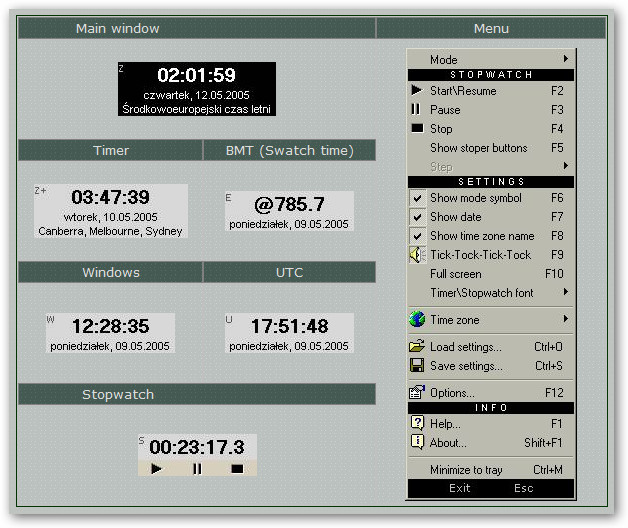Screen dimensions: 628x528
Task: Click the stopwatch readout 00:23:17.3
Action: tap(197, 447)
